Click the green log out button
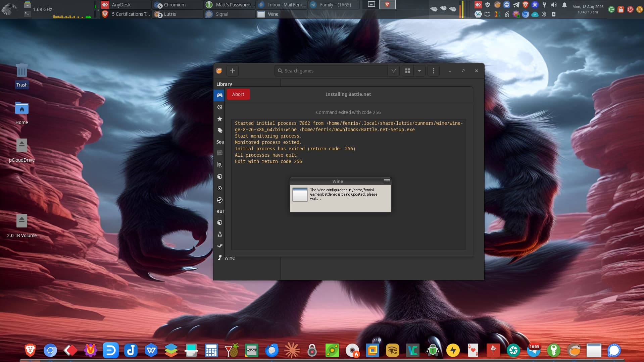Image resolution: width=644 pixels, height=362 pixels. click(x=611, y=9)
